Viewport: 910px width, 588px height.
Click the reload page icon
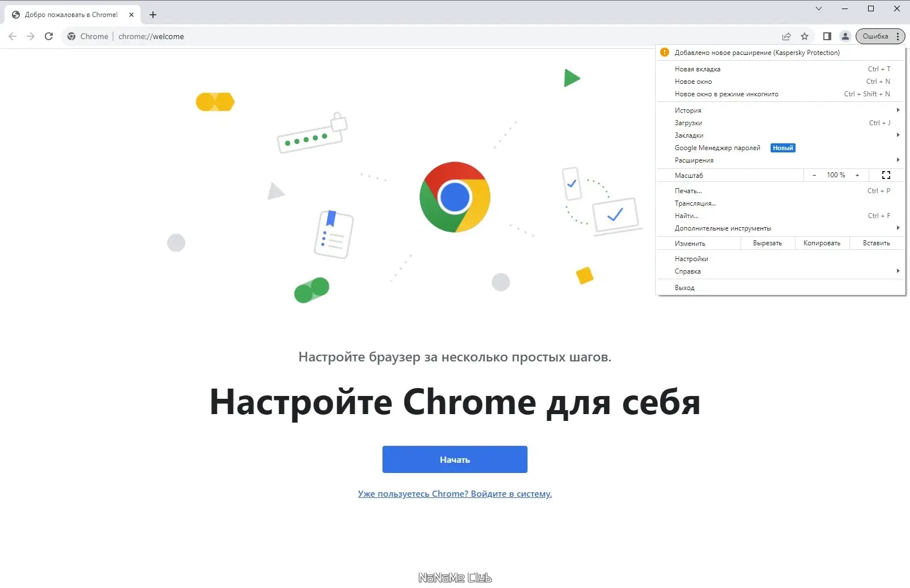click(x=49, y=36)
